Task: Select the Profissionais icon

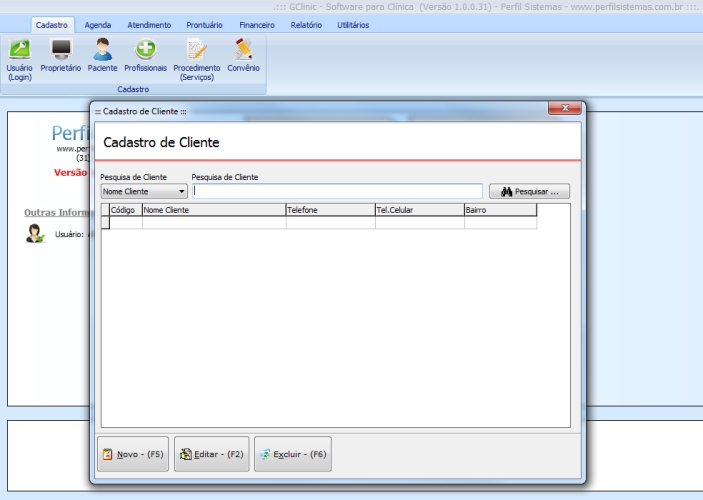Action: 146,50
